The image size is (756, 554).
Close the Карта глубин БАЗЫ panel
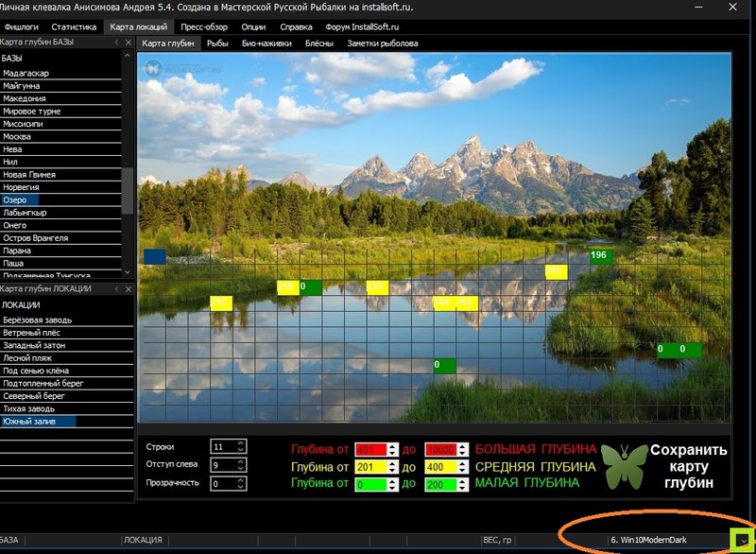(129, 43)
